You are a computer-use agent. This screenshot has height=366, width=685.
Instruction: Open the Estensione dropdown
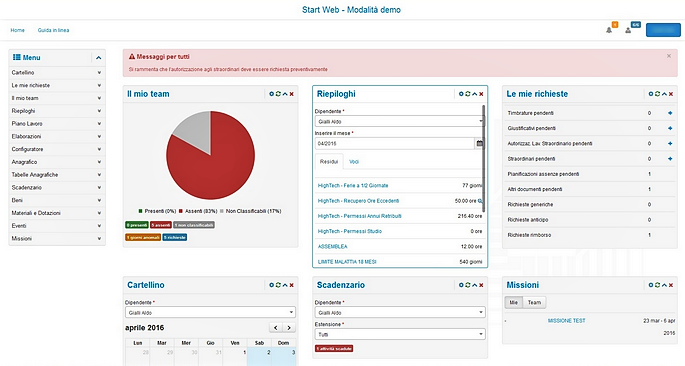tap(400, 334)
